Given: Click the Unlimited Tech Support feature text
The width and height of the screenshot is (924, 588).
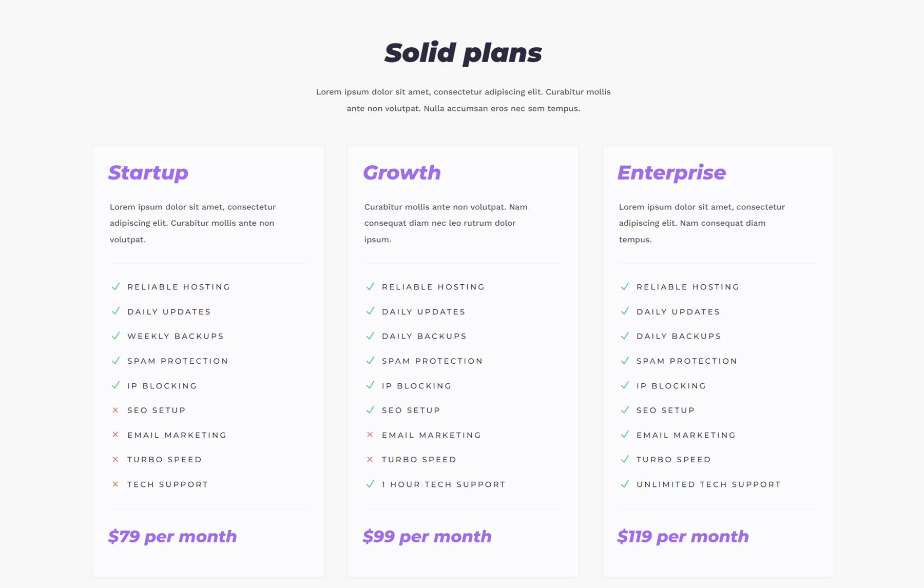Looking at the screenshot, I should (x=708, y=484).
